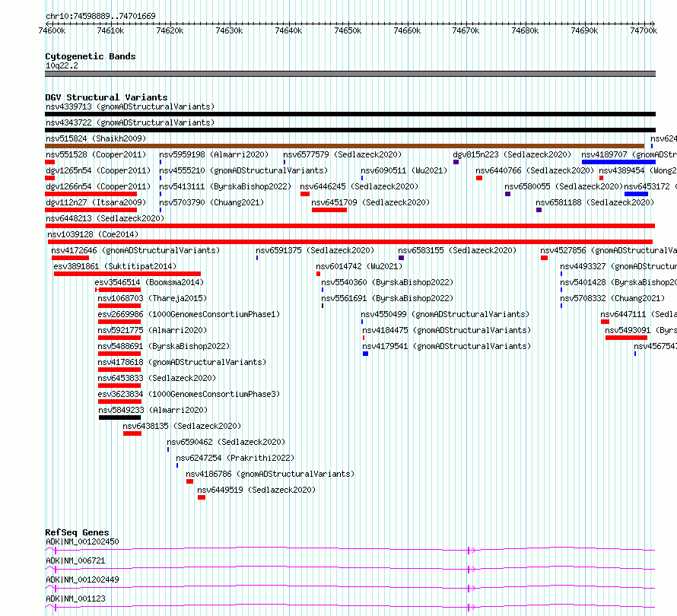Select nsv5849233 (Almarri2020) label
677x616 pixels.
[153, 410]
